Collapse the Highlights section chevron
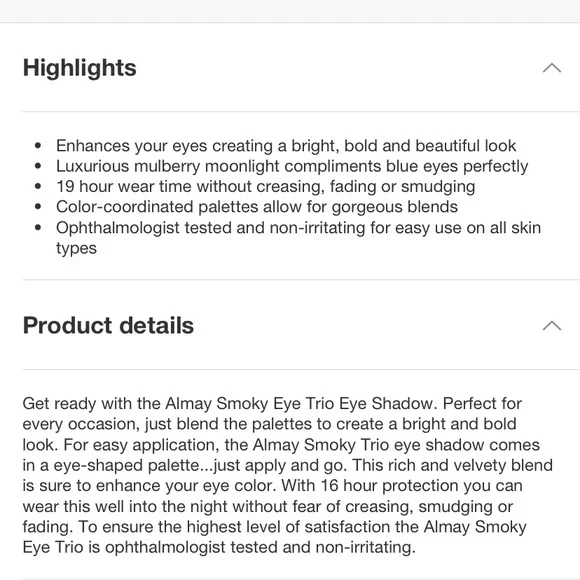This screenshot has width=580, height=580. [552, 68]
